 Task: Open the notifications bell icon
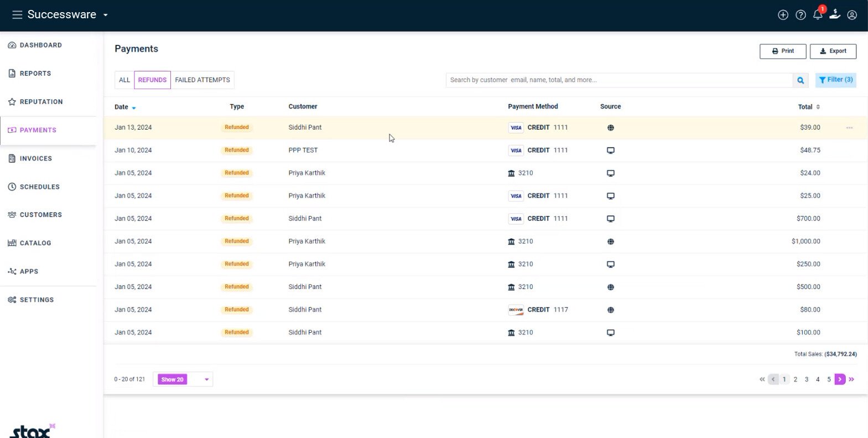pyautogui.click(x=818, y=15)
